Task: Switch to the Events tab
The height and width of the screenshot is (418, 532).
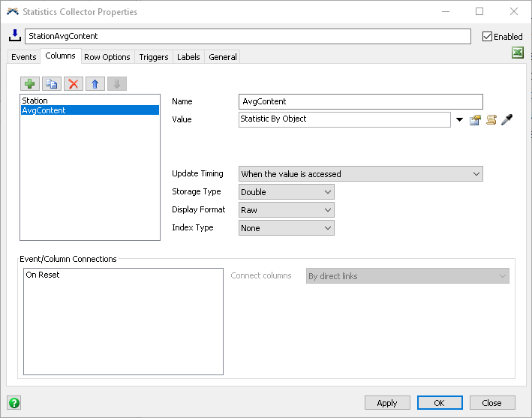Action: tap(24, 57)
